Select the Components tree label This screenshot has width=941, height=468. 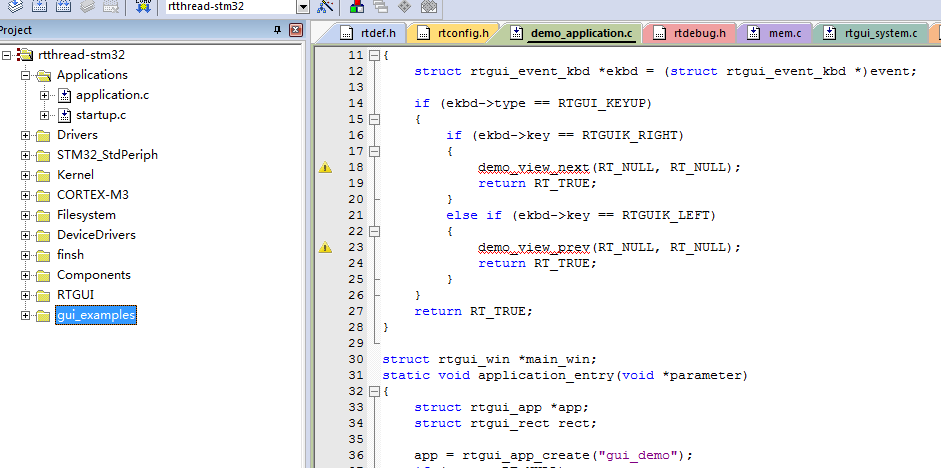(x=94, y=275)
